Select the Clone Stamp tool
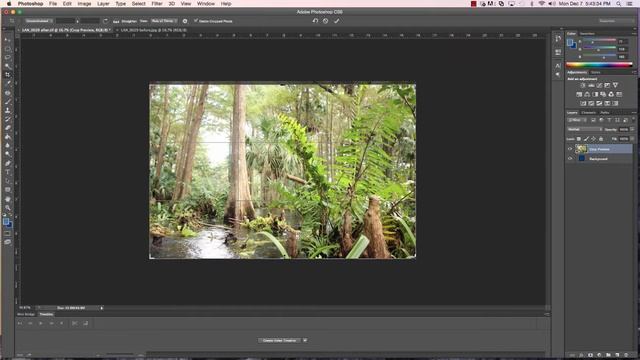 (x=7, y=110)
